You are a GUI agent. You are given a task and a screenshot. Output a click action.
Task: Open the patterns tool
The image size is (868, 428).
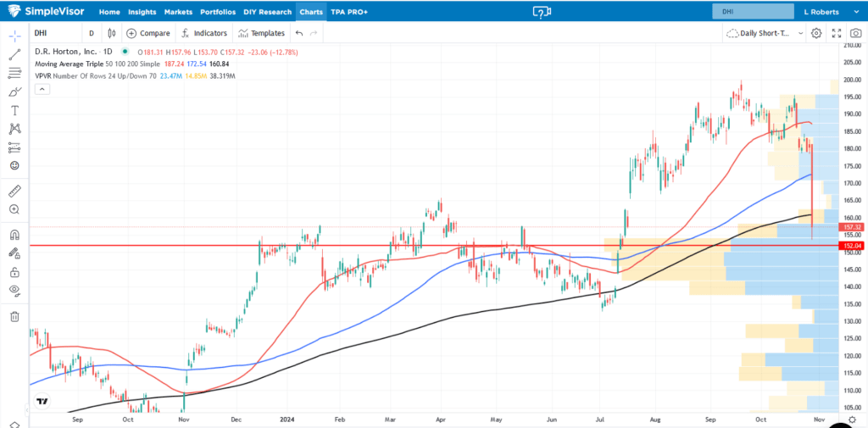[14, 129]
